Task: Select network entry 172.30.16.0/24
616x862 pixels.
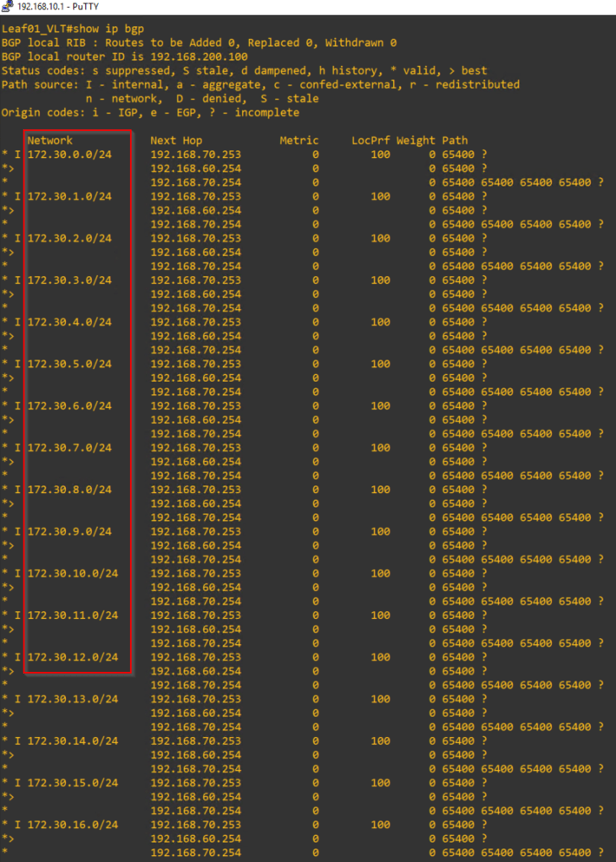Action: [73, 825]
